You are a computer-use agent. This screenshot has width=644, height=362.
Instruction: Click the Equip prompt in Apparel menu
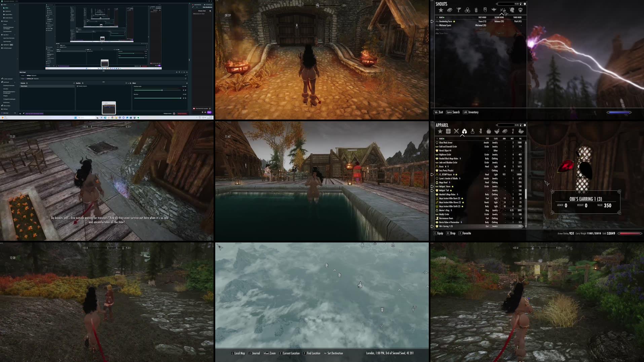pos(438,233)
